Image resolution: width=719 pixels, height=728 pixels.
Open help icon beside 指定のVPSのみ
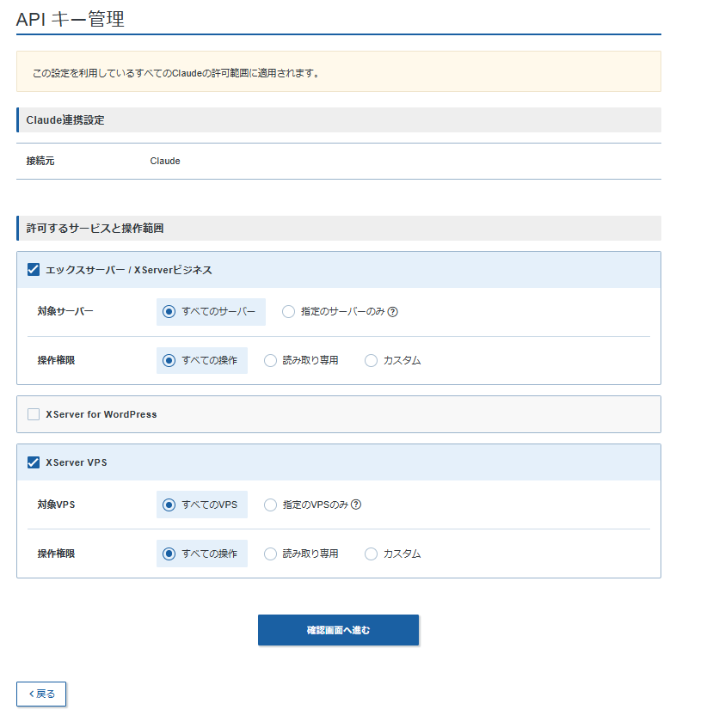click(356, 505)
